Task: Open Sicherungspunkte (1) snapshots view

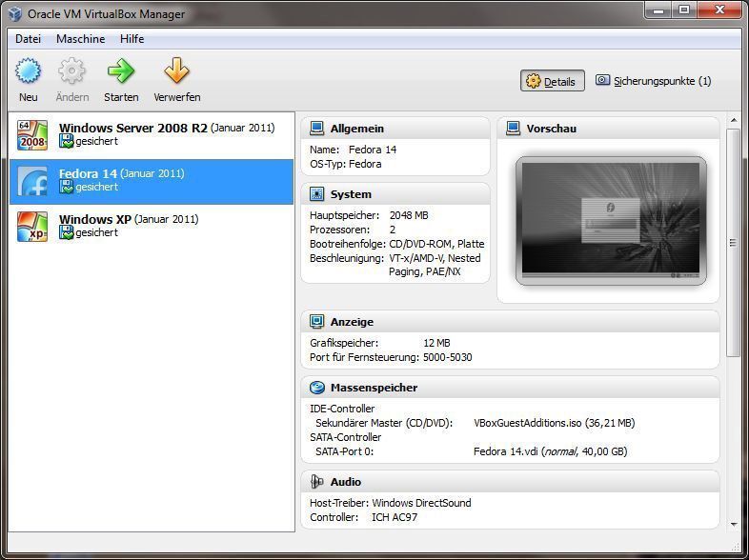Action: tap(654, 81)
